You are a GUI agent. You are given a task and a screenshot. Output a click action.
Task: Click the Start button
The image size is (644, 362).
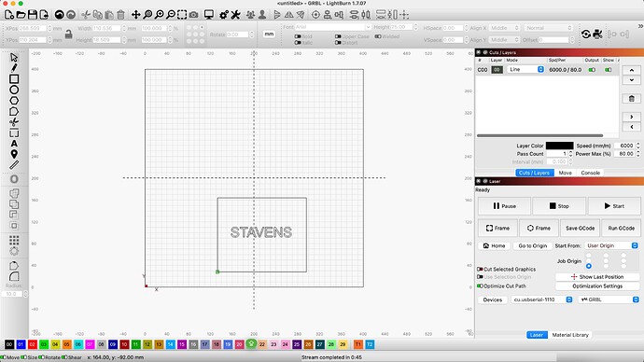point(613,206)
